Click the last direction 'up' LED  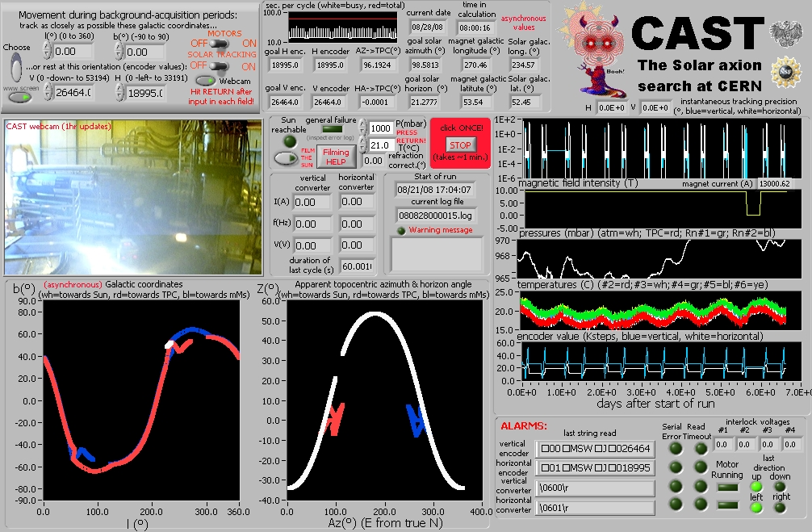coord(756,487)
